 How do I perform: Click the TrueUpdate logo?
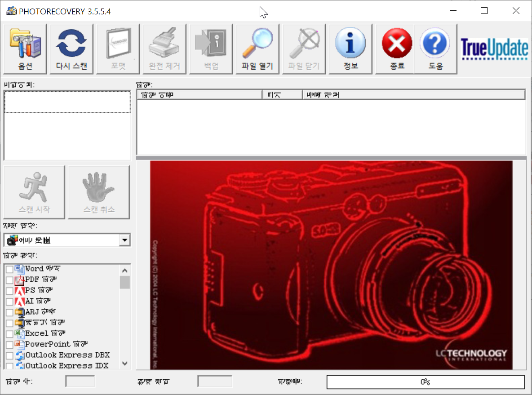(494, 49)
